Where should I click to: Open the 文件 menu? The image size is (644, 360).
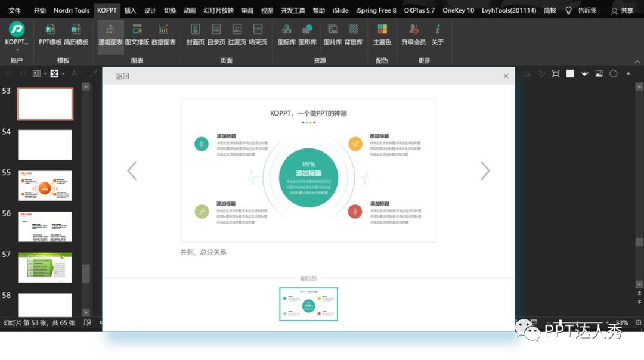coord(15,10)
